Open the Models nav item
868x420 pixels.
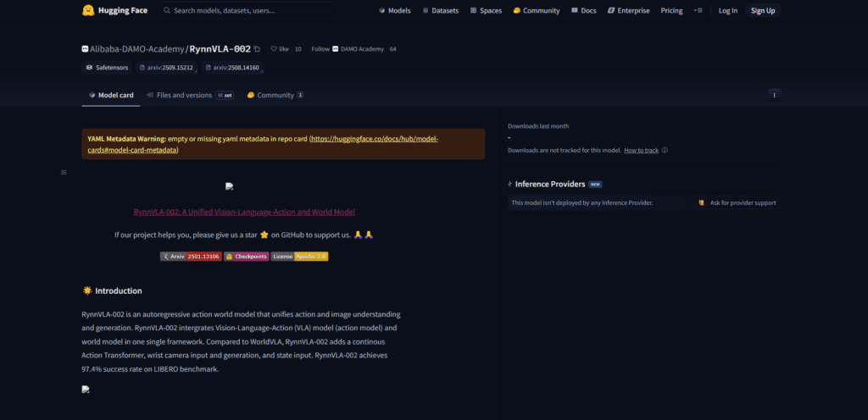(395, 10)
